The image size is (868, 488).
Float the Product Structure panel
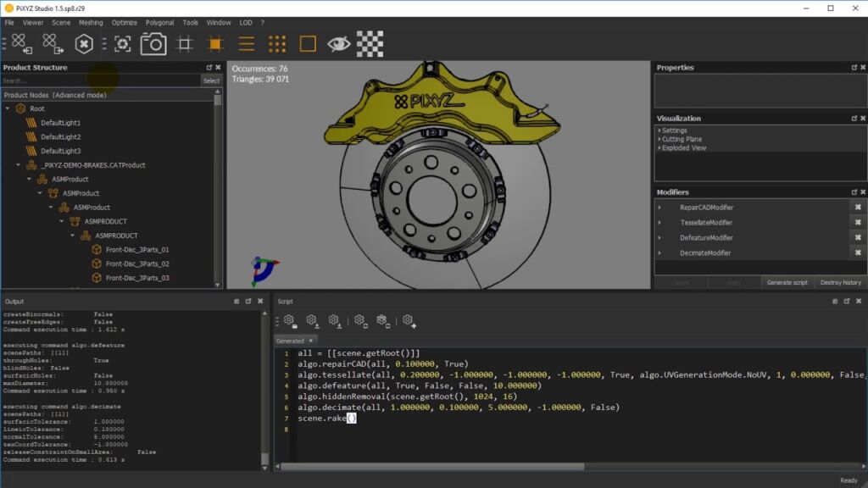(209, 68)
